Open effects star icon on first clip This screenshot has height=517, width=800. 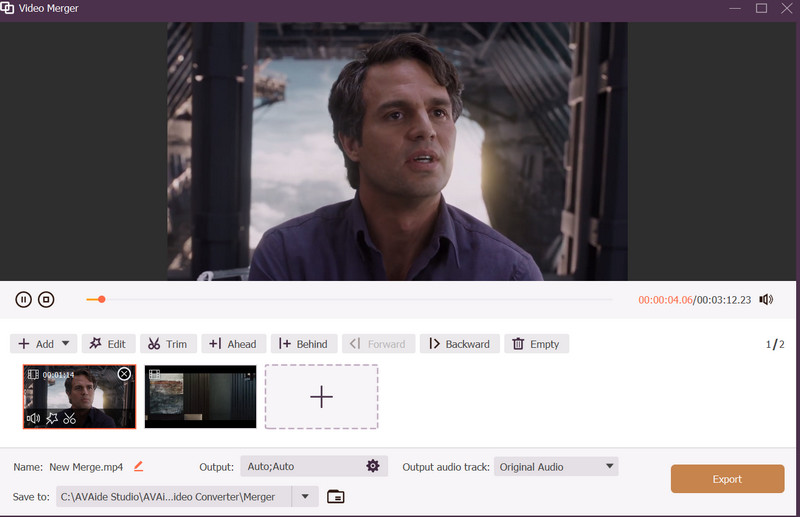pyautogui.click(x=52, y=418)
